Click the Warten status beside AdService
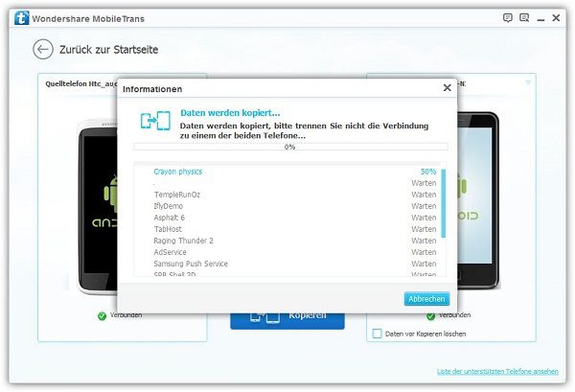Image resolution: width=575 pixels, height=392 pixels. coord(424,252)
